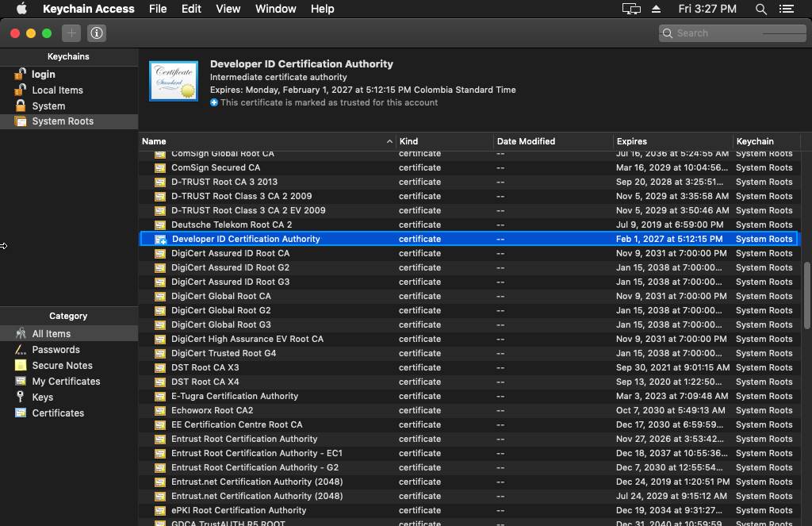
Task: Select DigiCert Global Root G2 certificate
Action: click(220, 310)
